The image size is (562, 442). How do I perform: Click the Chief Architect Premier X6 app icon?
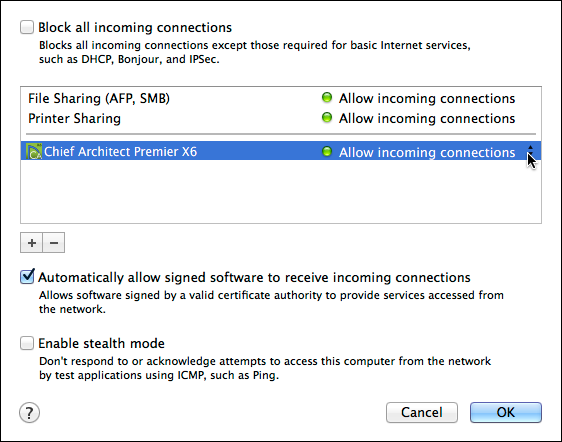click(34, 151)
